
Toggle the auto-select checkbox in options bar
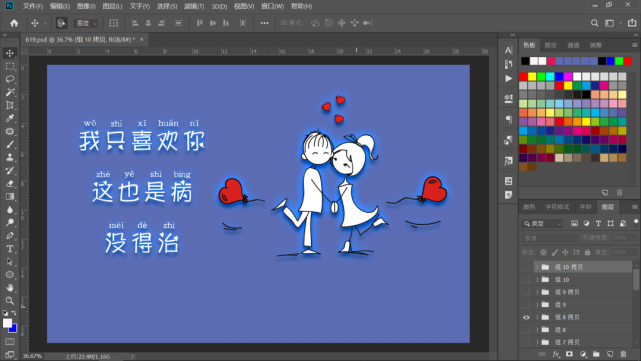click(61, 23)
